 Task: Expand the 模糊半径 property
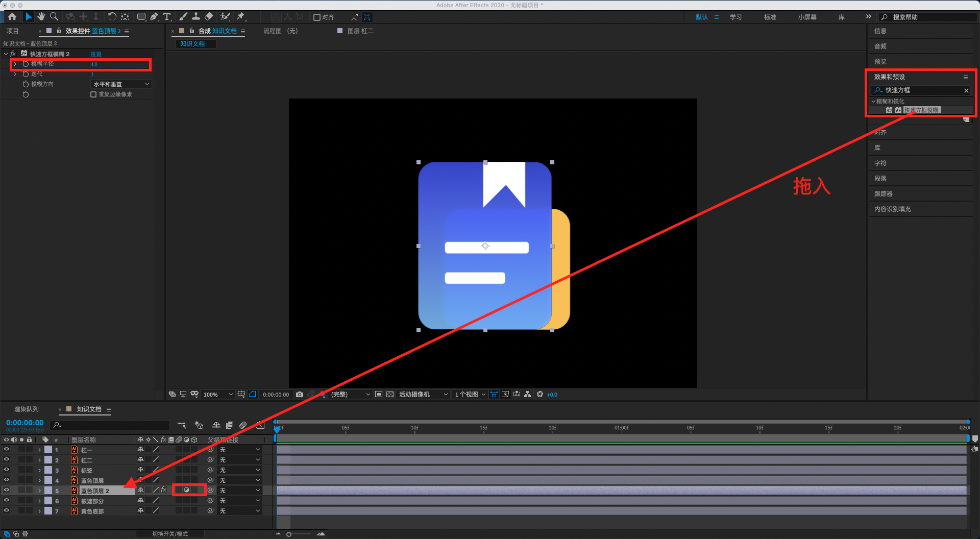coord(15,64)
